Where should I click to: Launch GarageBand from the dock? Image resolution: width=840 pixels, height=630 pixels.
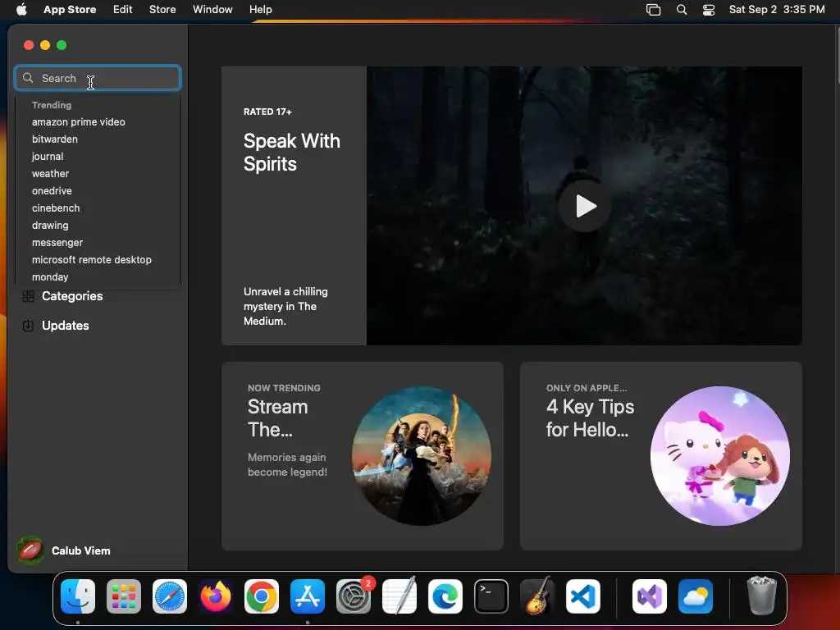click(537, 596)
